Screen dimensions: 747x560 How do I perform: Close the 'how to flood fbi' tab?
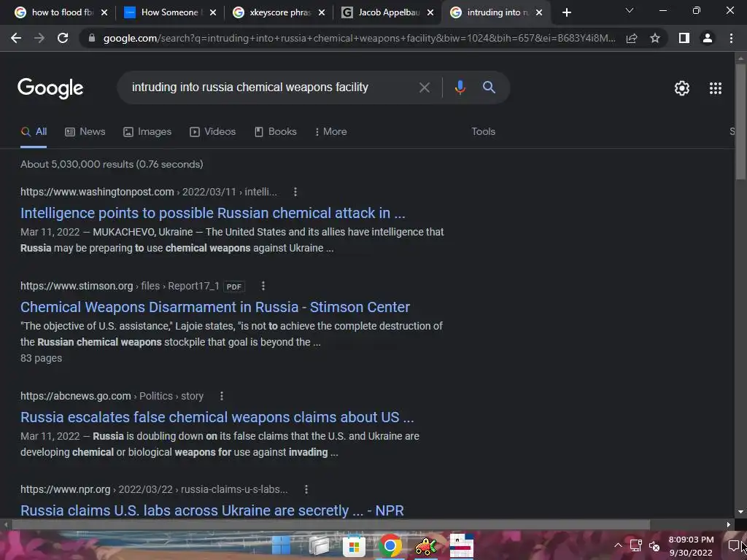click(x=104, y=12)
